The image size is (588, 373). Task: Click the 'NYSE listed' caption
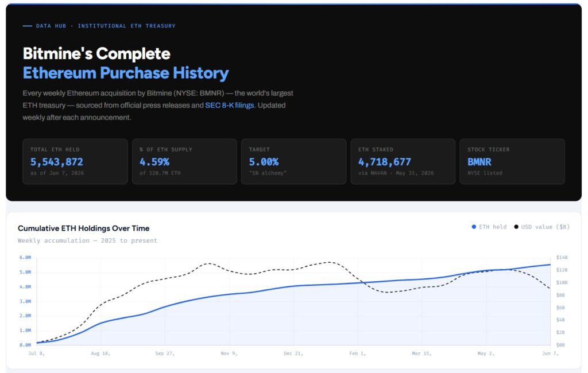click(x=485, y=173)
